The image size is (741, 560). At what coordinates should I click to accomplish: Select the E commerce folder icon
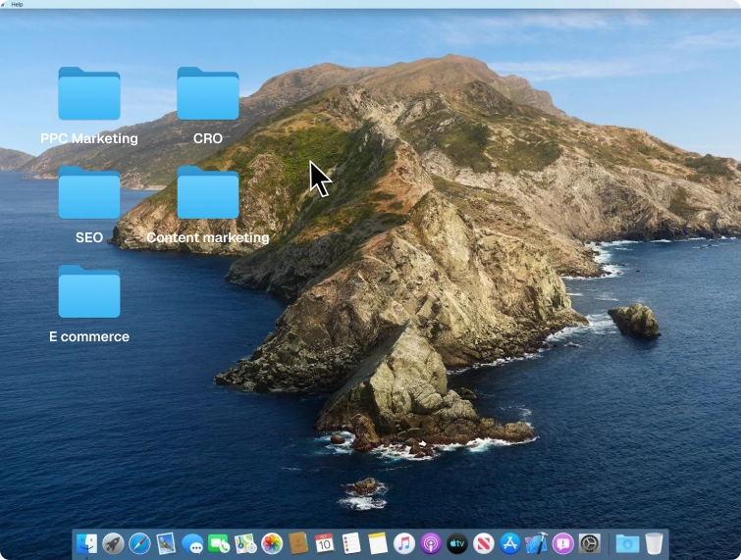coord(89,292)
